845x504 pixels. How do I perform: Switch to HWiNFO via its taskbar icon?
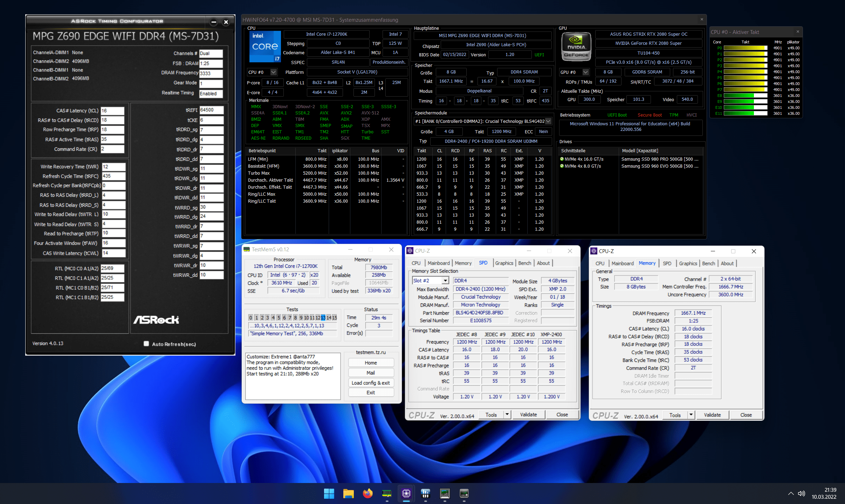(425, 493)
